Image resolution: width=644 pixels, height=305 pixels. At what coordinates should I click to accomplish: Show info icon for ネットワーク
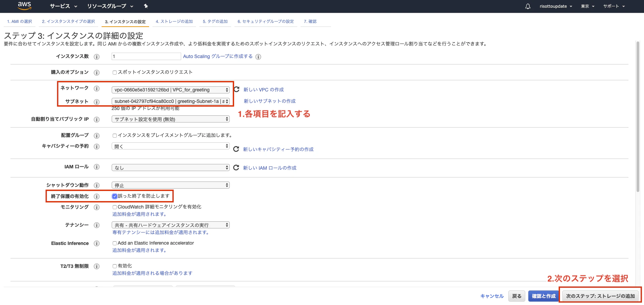tap(96, 88)
